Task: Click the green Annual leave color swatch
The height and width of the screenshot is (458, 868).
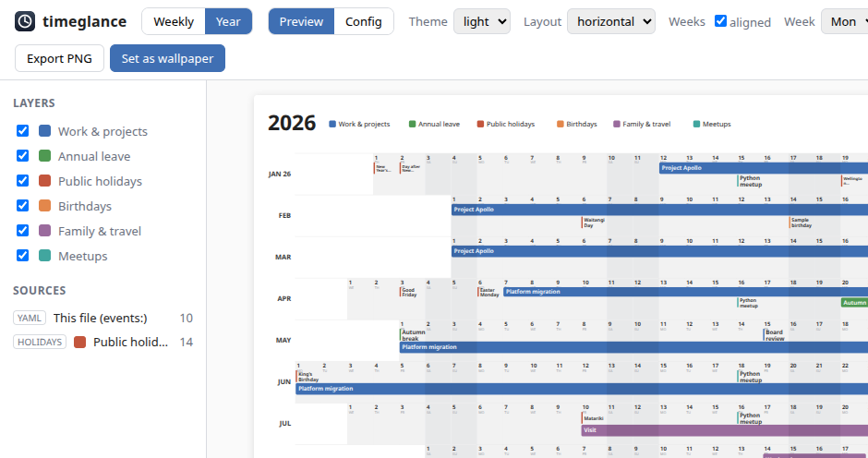Action: (x=45, y=156)
